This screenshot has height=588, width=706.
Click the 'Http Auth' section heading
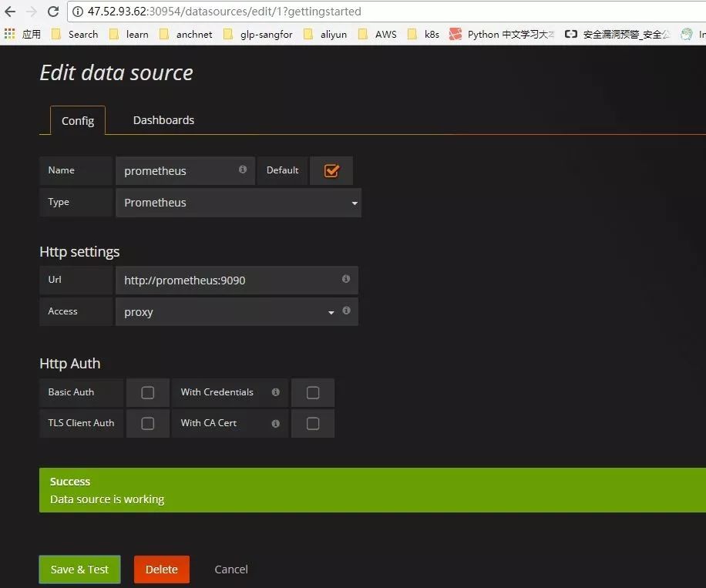(x=70, y=363)
